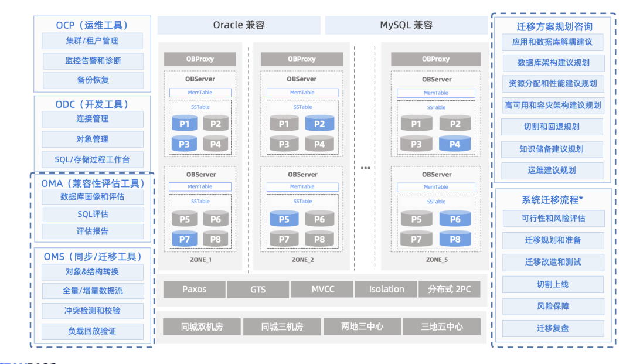
Task: Click the P6 partition in ZONE_2
Action: click(319, 219)
